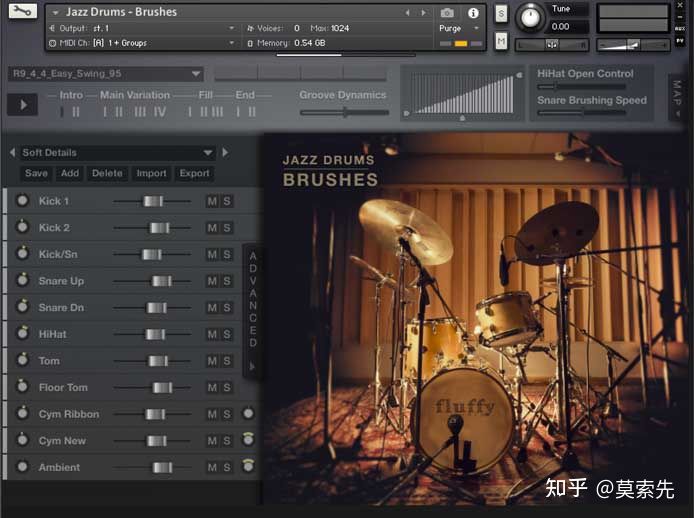694x518 pixels.
Task: Adjust the Kick 1 volume fader
Action: (153, 201)
